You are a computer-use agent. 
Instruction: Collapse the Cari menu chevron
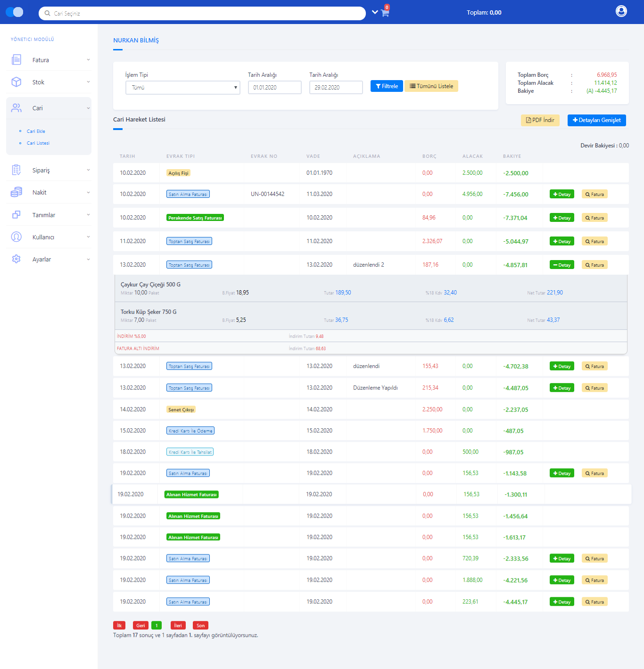88,108
